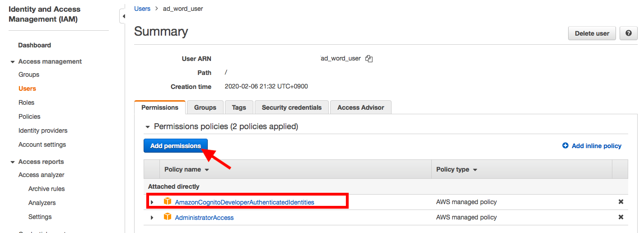Image resolution: width=644 pixels, height=233 pixels.
Task: Open Analyzers in the sidebar
Action: click(42, 203)
